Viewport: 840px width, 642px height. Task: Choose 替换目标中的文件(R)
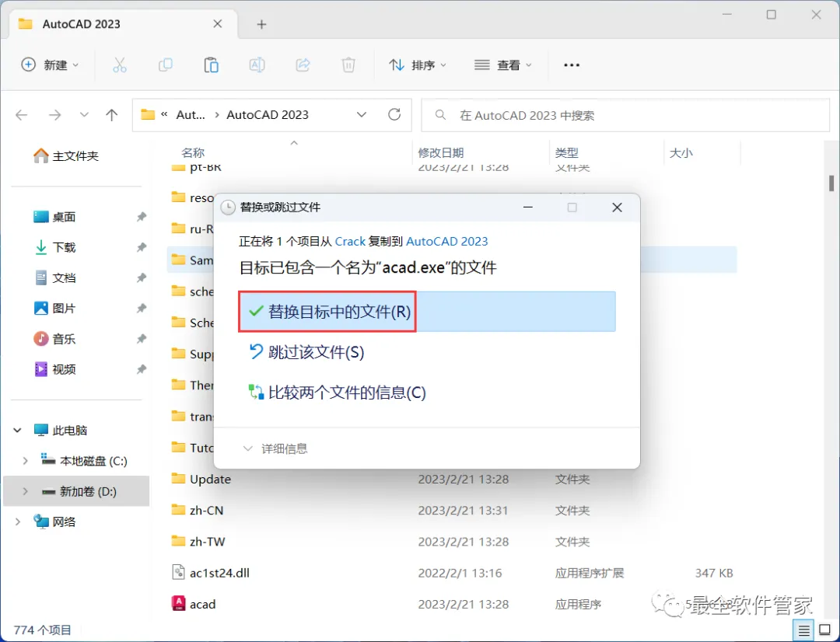(427, 312)
